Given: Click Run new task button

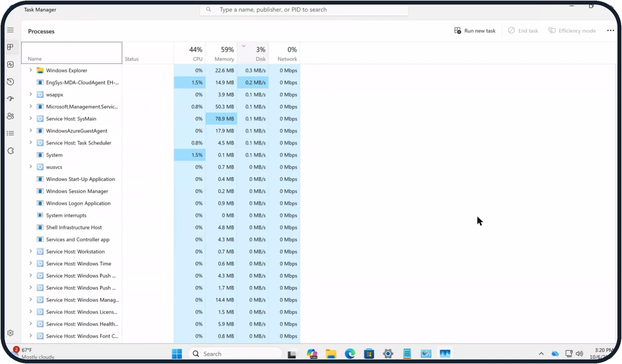Looking at the screenshot, I should [475, 31].
